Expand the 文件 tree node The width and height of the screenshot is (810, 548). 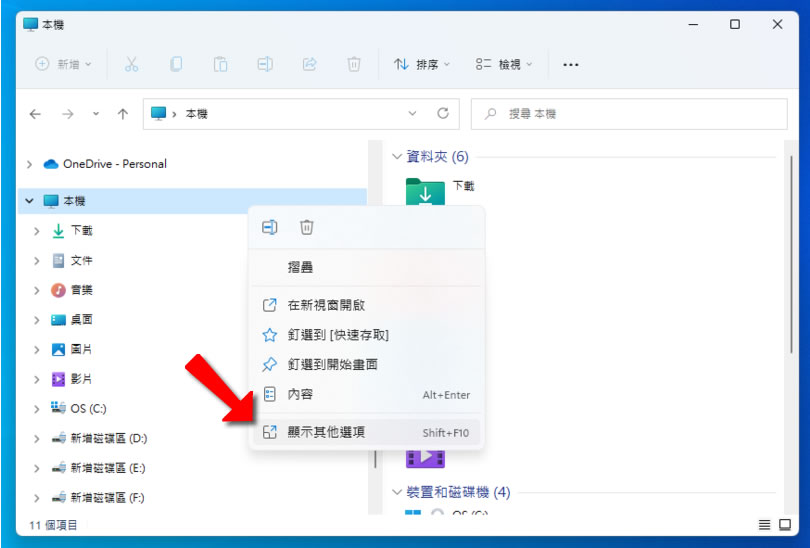(x=37, y=261)
